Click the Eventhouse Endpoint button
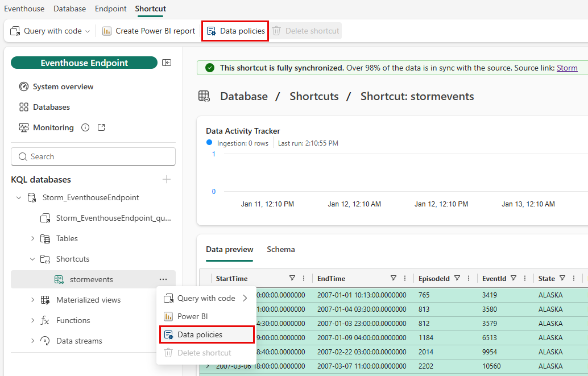Image resolution: width=588 pixels, height=376 pixels. pos(84,63)
